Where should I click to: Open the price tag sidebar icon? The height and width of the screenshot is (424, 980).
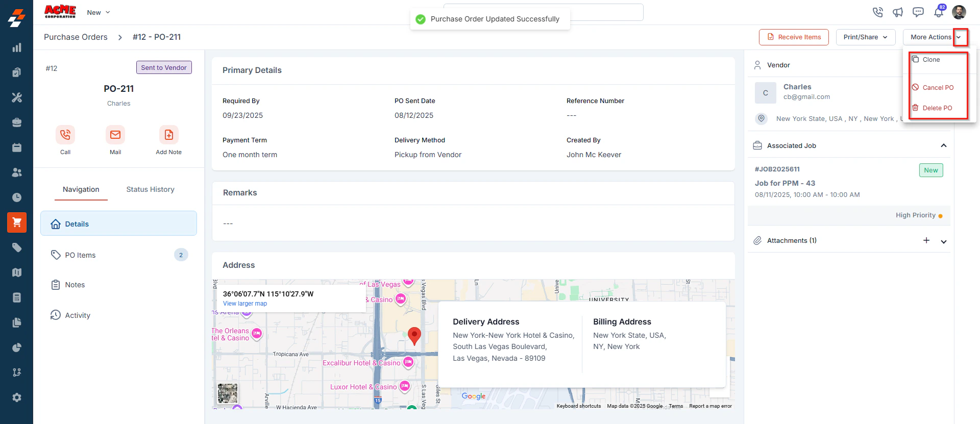click(17, 247)
